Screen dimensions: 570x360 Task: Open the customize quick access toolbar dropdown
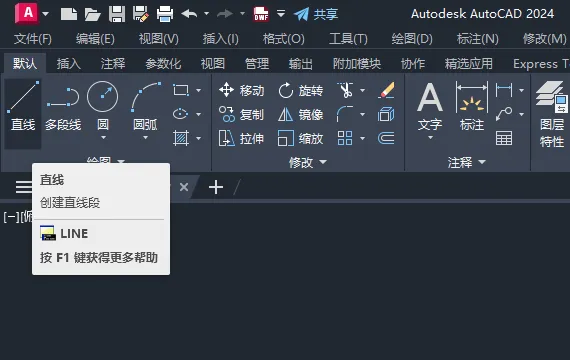(281, 14)
